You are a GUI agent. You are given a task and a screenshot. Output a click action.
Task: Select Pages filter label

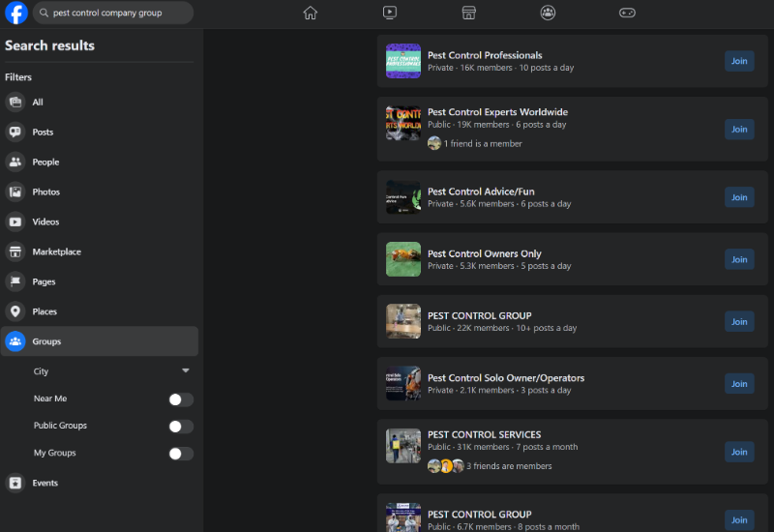pyautogui.click(x=44, y=281)
